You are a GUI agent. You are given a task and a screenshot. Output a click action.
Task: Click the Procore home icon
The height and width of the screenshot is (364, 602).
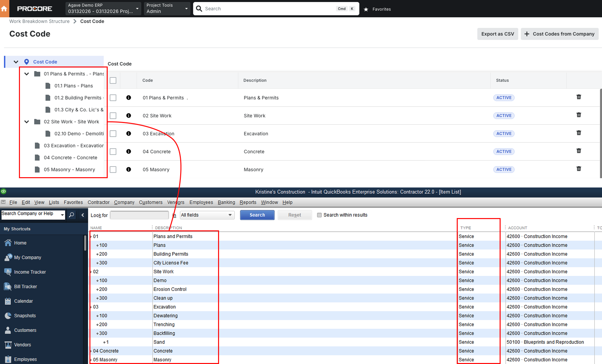tap(4, 9)
